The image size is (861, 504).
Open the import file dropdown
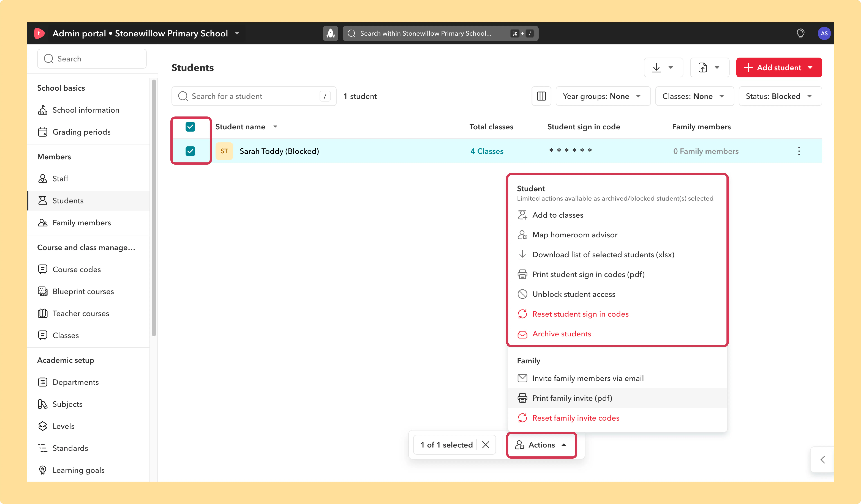[710, 68]
